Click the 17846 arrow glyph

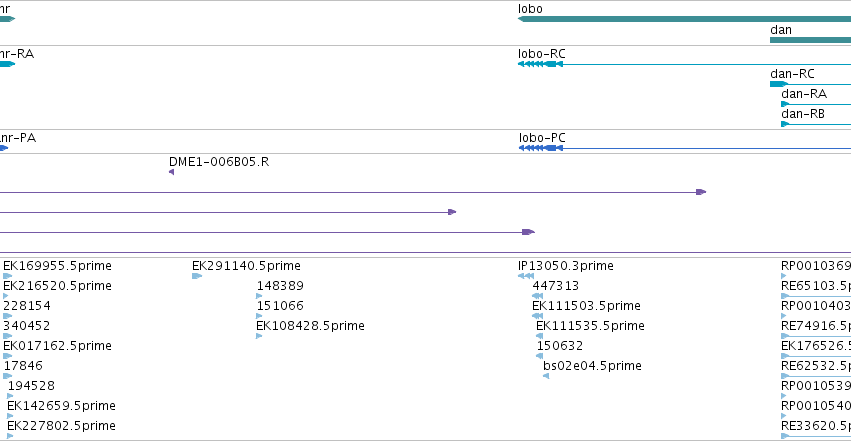coord(8,376)
